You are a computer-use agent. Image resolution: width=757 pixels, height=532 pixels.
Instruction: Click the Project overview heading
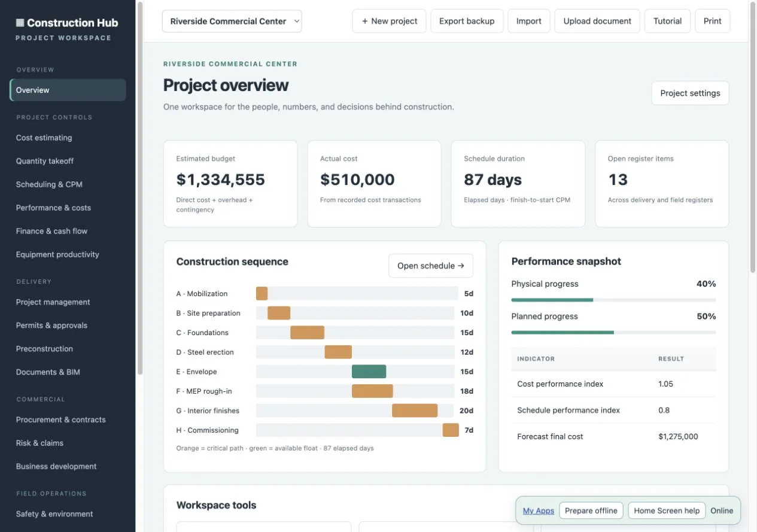[x=226, y=85]
